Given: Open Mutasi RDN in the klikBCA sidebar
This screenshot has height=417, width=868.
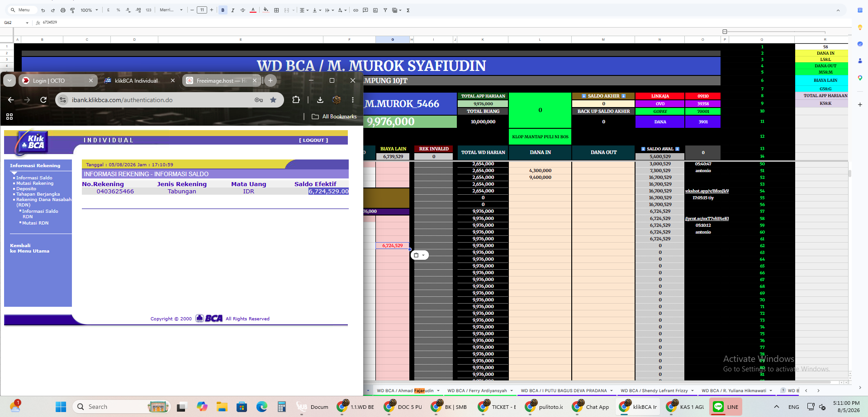Looking at the screenshot, I should pyautogui.click(x=35, y=223).
